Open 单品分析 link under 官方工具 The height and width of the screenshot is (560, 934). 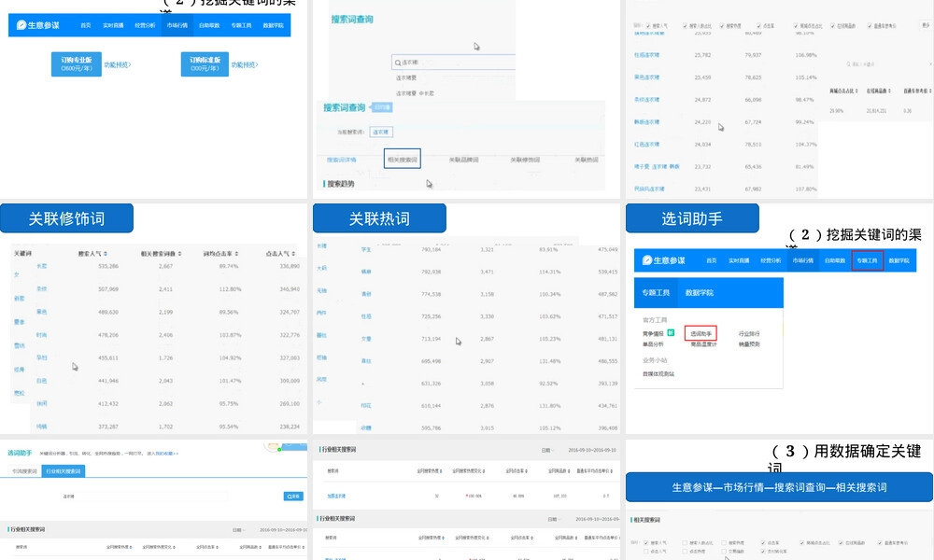click(x=653, y=344)
